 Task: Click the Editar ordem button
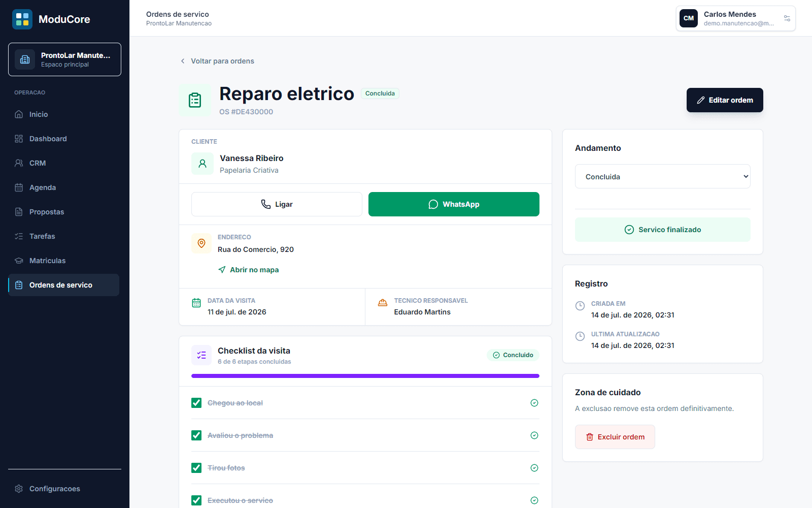(725, 100)
